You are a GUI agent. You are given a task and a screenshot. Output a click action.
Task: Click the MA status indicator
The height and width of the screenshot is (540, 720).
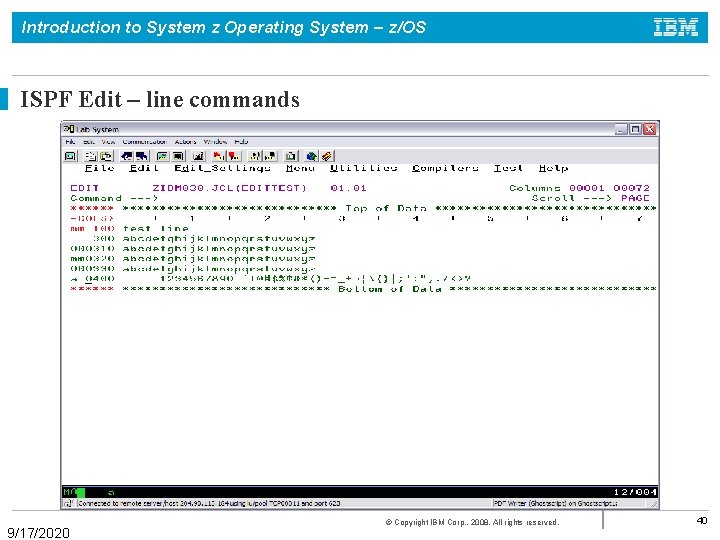(69, 492)
